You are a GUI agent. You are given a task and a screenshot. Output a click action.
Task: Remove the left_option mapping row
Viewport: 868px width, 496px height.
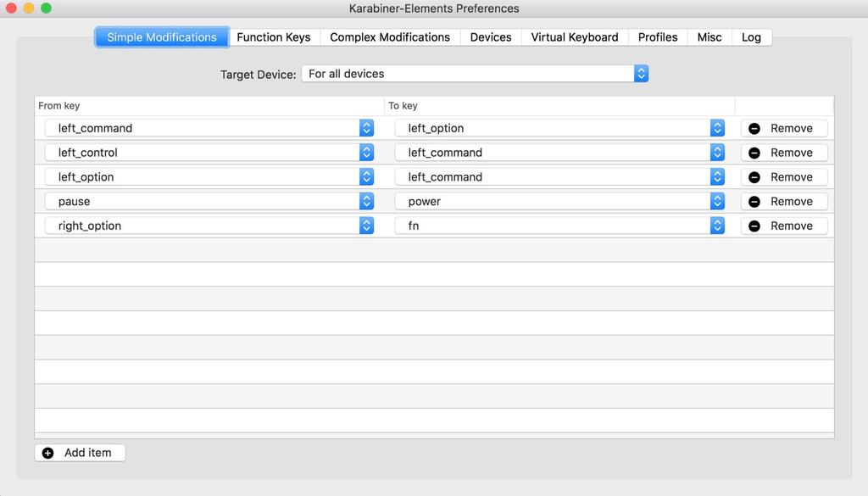784,177
